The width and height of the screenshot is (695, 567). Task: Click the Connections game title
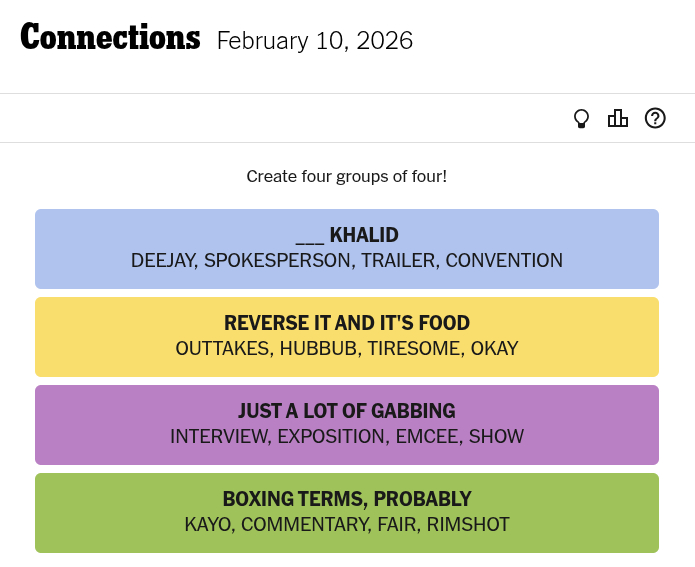[x=110, y=38]
